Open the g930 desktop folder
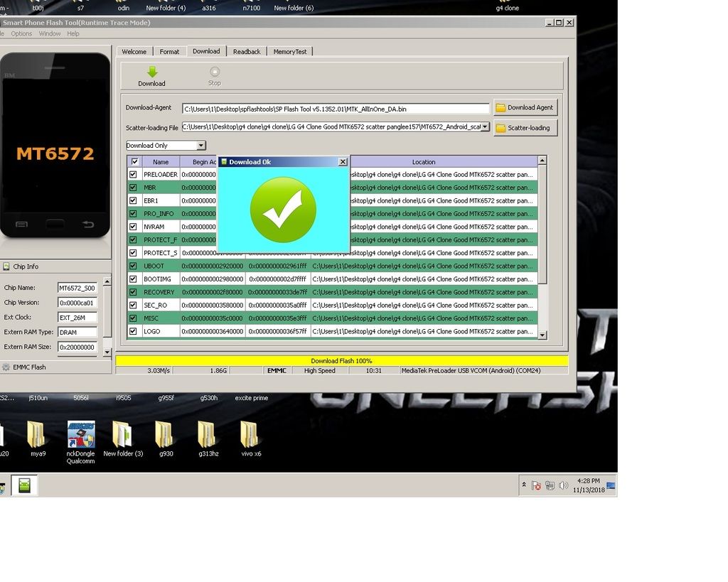This screenshot has height=582, width=728. pyautogui.click(x=165, y=434)
